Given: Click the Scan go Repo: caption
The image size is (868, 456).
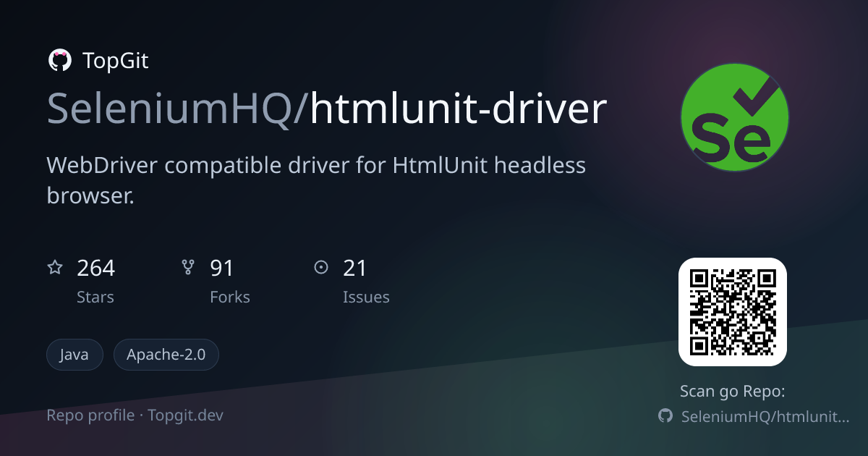Looking at the screenshot, I should [x=732, y=392].
